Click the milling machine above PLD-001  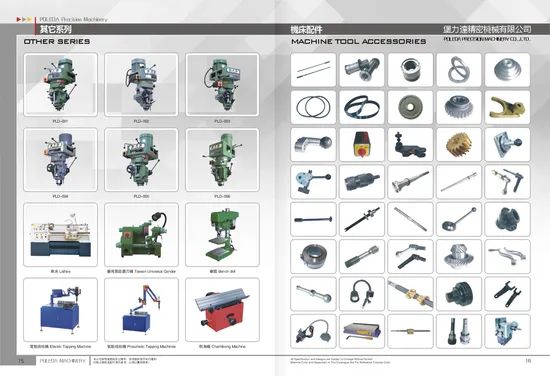coord(60,85)
